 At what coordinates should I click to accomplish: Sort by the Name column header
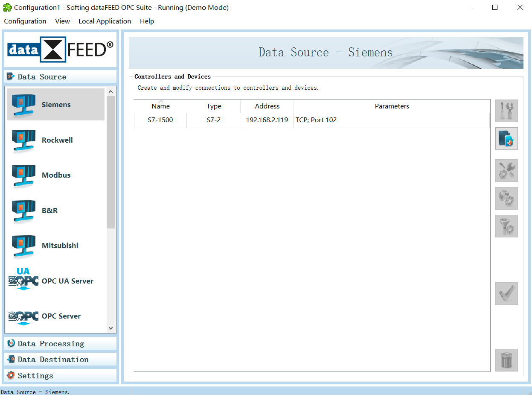point(161,106)
